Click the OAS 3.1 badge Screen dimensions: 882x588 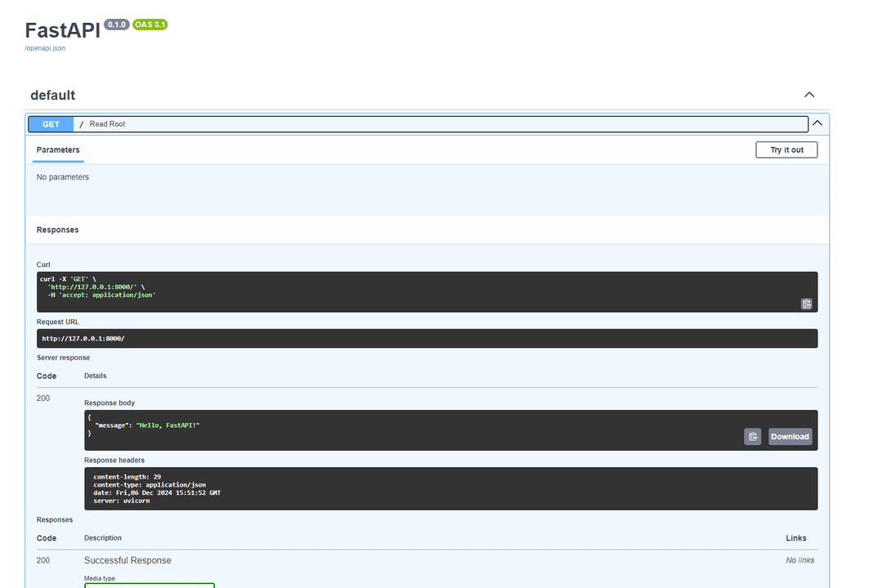(149, 24)
